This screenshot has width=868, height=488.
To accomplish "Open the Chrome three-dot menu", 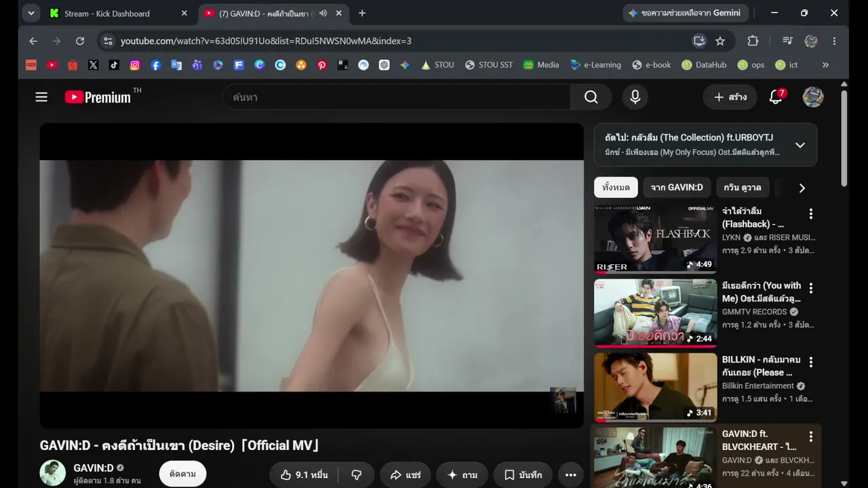I will (x=834, y=41).
